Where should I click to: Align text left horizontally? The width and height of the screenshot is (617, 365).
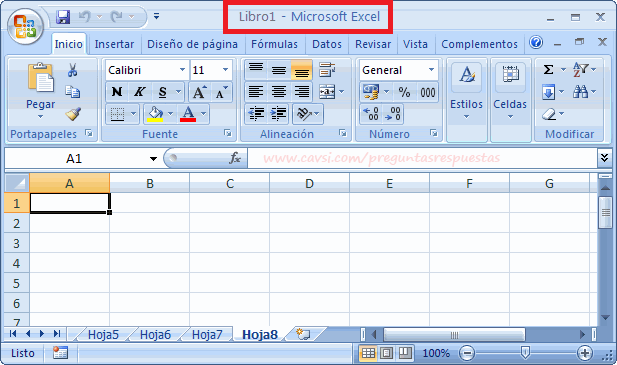pos(256,92)
